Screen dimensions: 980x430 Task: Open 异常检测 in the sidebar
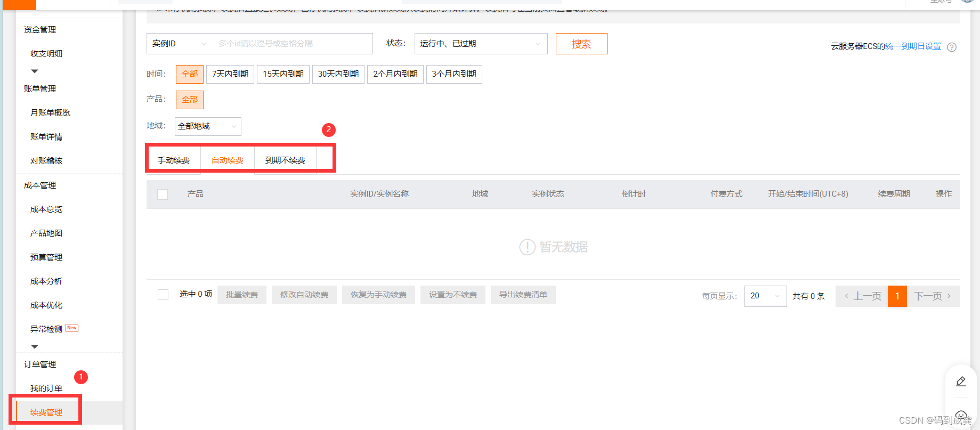[46, 329]
